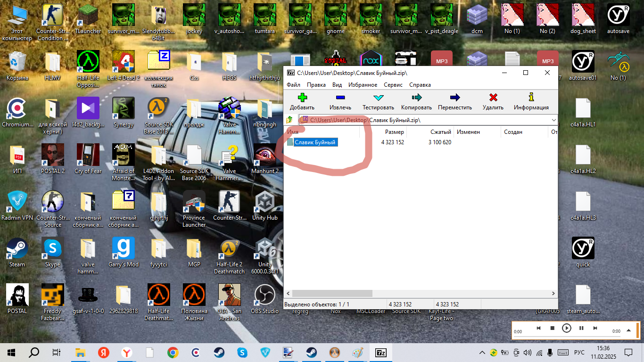644x362 pixels.
Task: Select the Cry of Fear desktop shortcut
Action: [88, 159]
